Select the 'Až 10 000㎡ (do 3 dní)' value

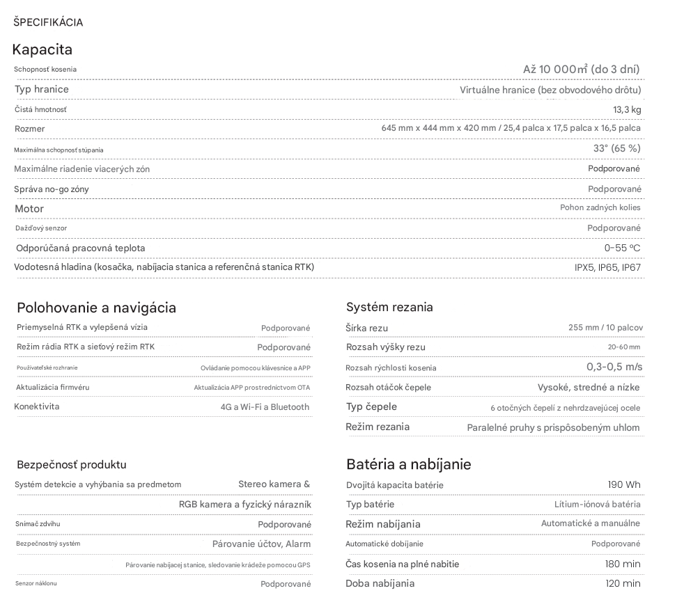pyautogui.click(x=581, y=69)
